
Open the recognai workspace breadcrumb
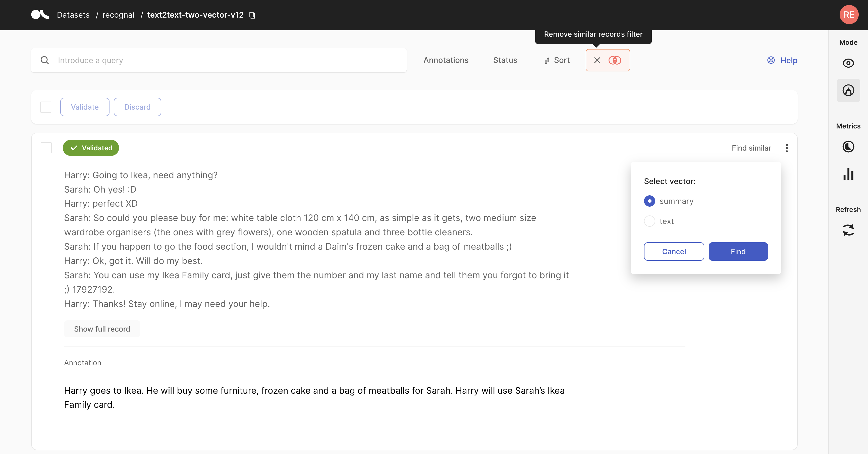click(x=118, y=15)
